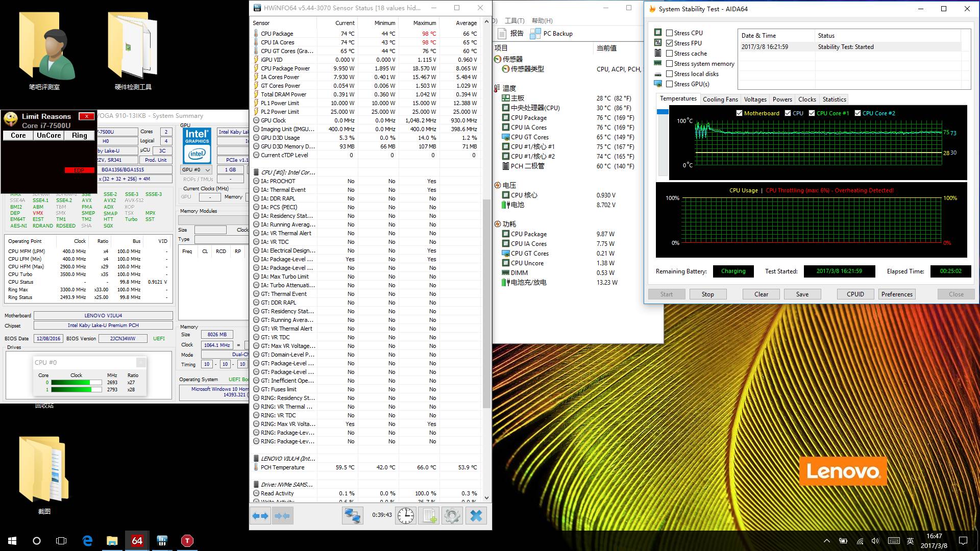This screenshot has height=551, width=980.
Task: Click the expand columns arrows icon in HWiNFO
Action: click(x=260, y=516)
